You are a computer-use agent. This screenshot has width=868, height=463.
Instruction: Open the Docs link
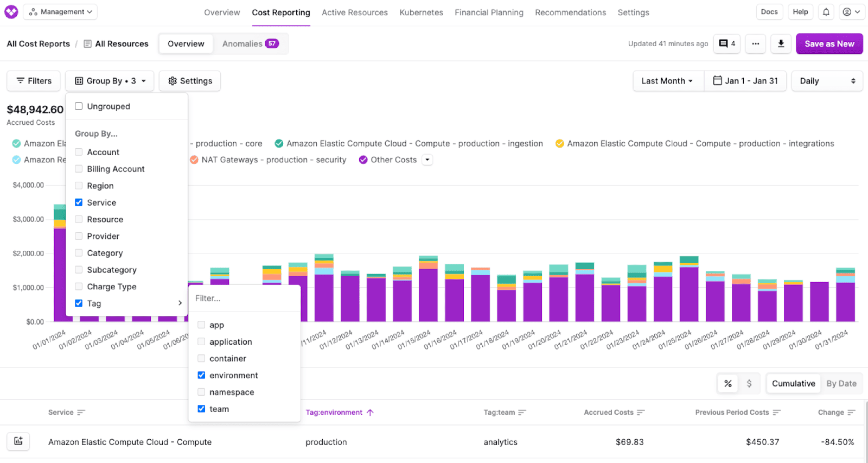769,12
